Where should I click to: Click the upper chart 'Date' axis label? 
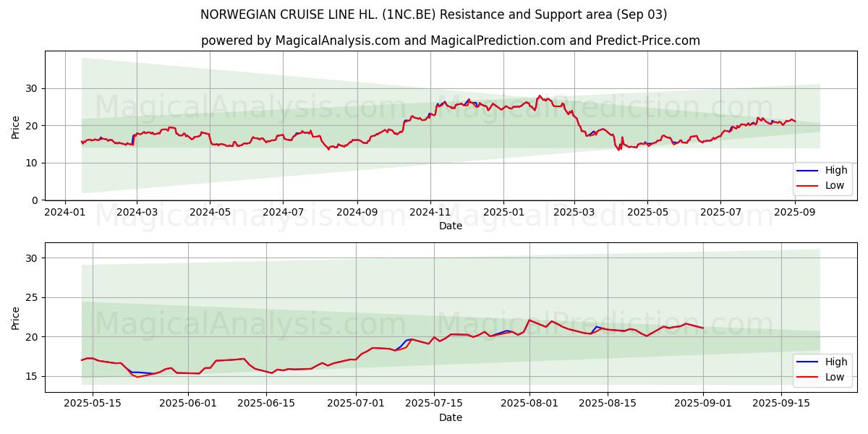tap(451, 226)
